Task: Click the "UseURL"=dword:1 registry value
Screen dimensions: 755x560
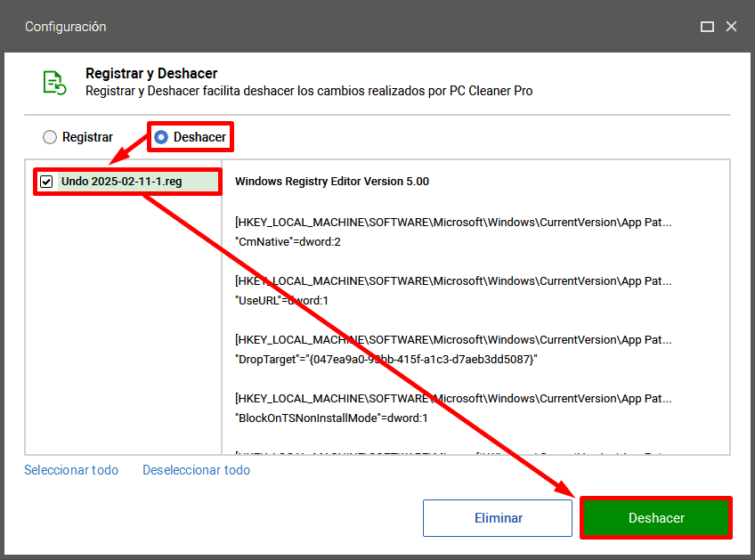Action: click(281, 300)
